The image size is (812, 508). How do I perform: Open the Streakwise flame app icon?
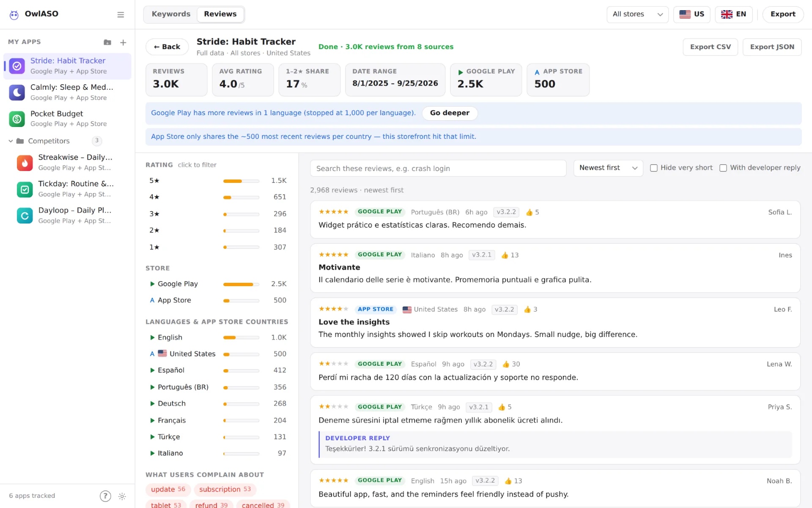tap(25, 163)
